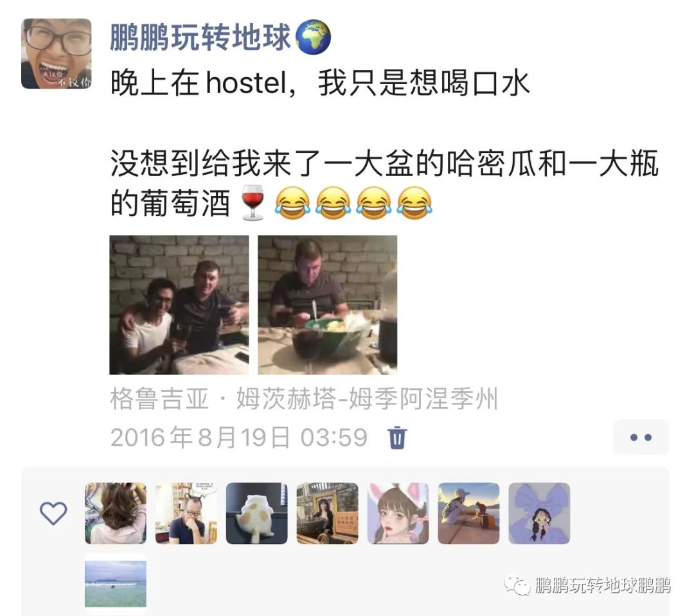694x616 pixels.
Task: Open liker avatar of man with glasses
Action: click(x=186, y=513)
